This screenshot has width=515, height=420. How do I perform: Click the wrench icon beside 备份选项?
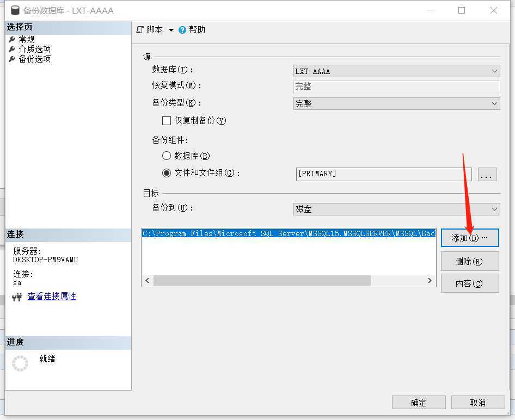click(x=12, y=59)
